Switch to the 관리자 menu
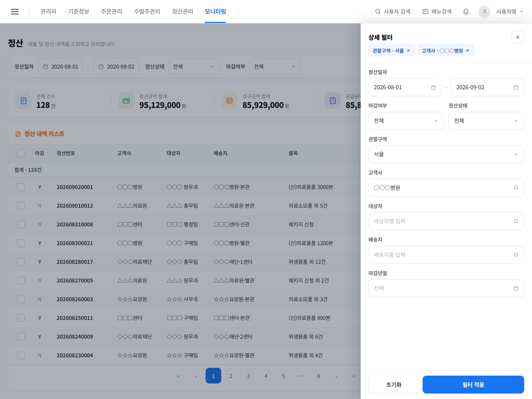Image resolution: width=532 pixels, height=399 pixels. (x=48, y=11)
